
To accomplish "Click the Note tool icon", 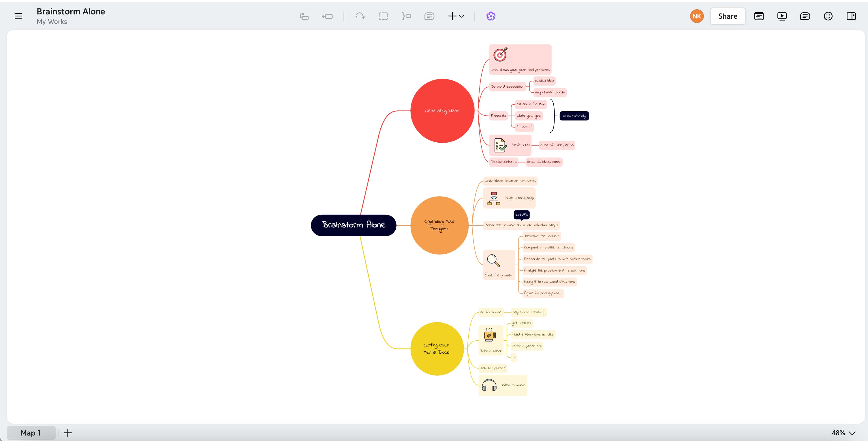I will click(x=429, y=16).
